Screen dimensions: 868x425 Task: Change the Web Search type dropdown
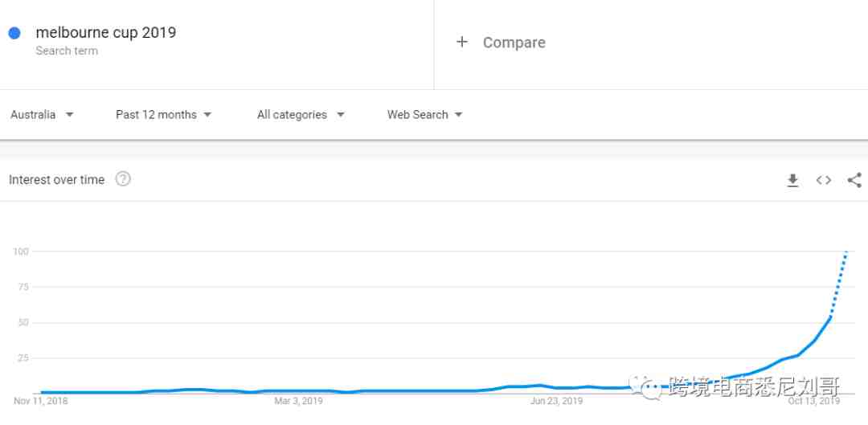point(425,115)
